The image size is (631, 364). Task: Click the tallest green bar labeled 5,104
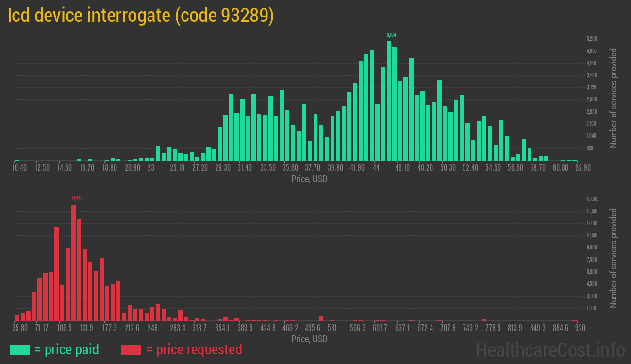(389, 97)
